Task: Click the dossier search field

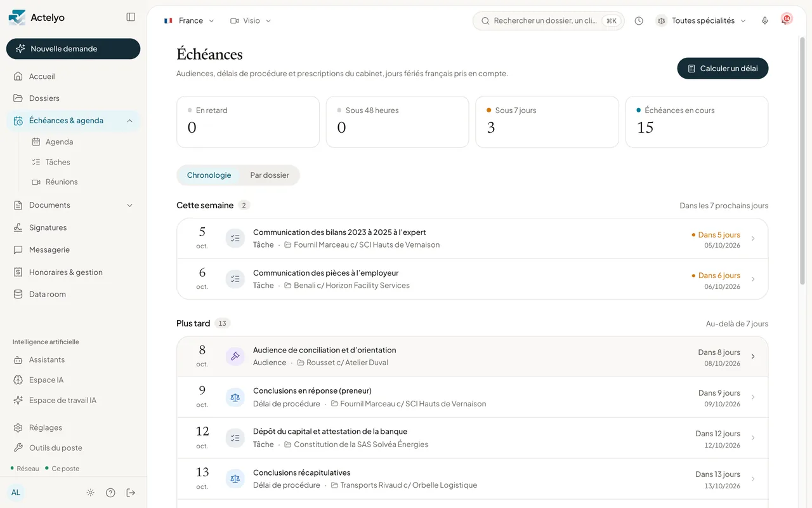Action: tap(549, 21)
